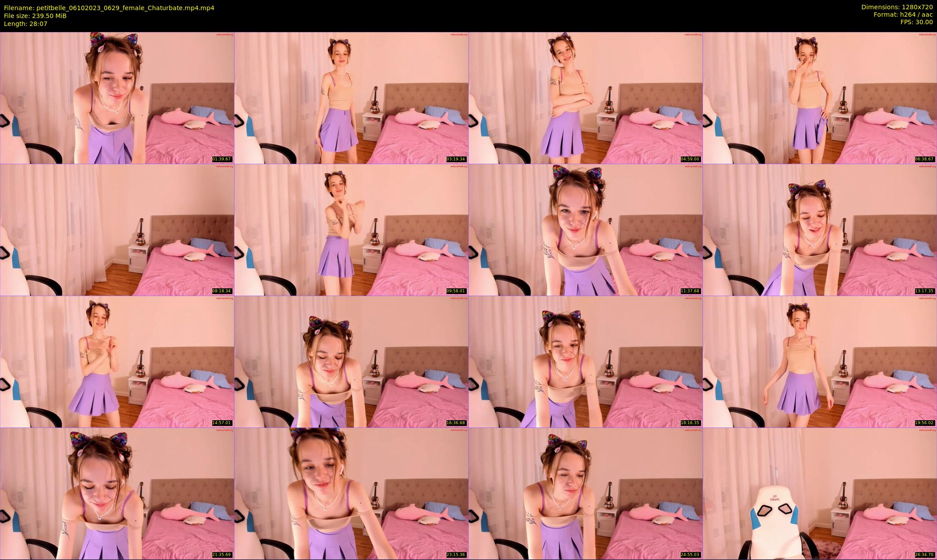Screen dimensions: 937x560
Task: Open the thumbnail at 24:55.03
Action: pyautogui.click(x=585, y=493)
